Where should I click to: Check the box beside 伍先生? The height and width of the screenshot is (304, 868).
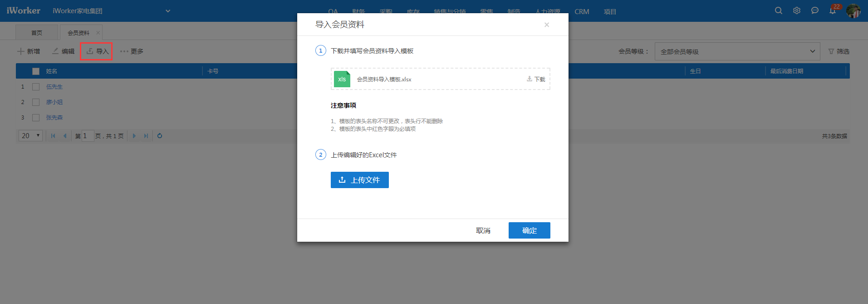[x=36, y=87]
